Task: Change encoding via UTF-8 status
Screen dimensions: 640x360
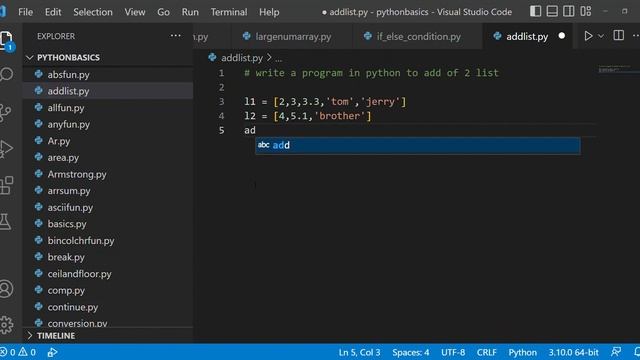Action: (x=453, y=352)
